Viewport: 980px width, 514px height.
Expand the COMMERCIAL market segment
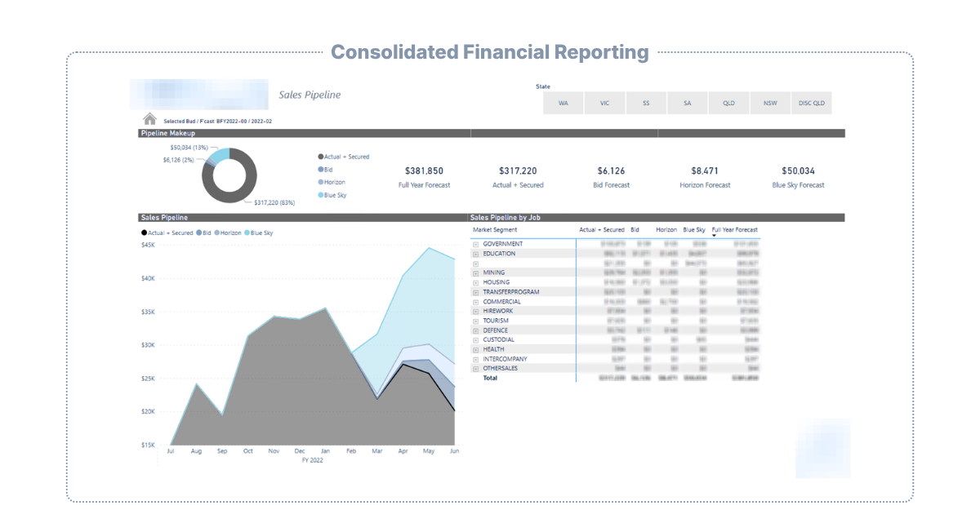475,302
